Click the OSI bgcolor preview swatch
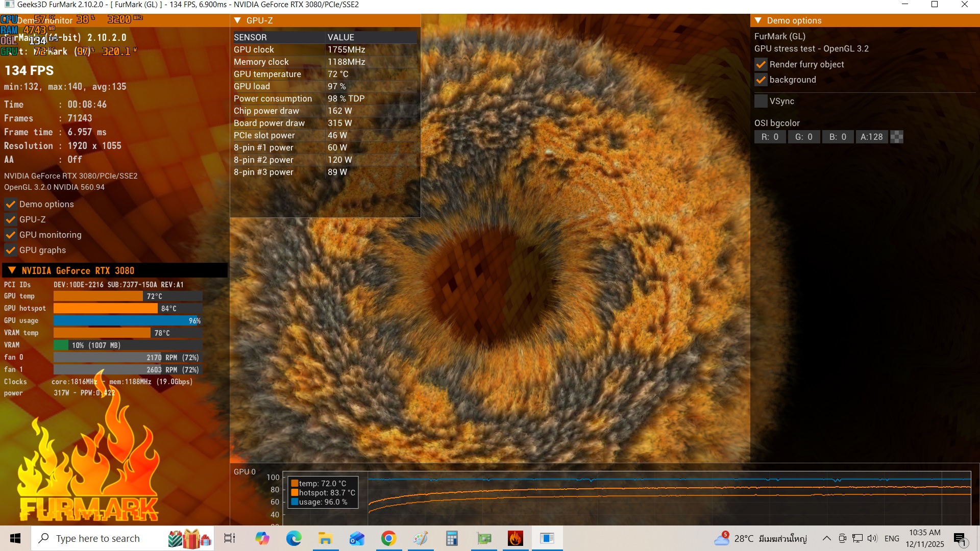This screenshot has height=551, width=980. click(897, 137)
